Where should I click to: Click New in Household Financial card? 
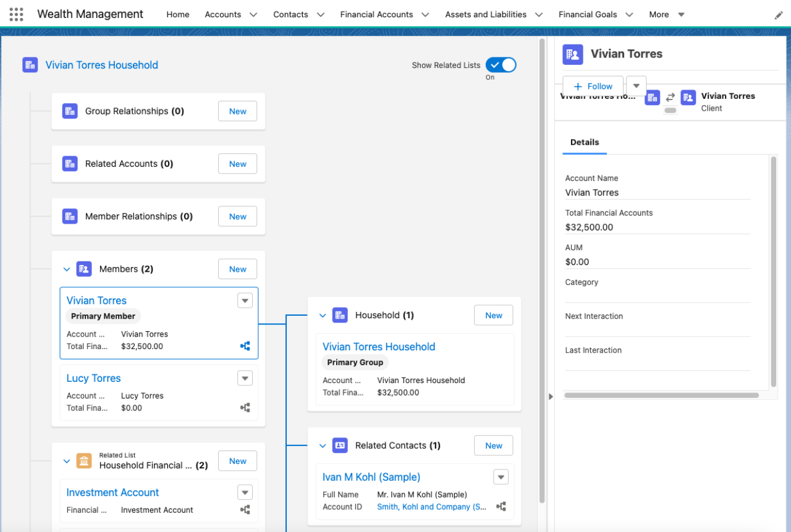pyautogui.click(x=238, y=461)
